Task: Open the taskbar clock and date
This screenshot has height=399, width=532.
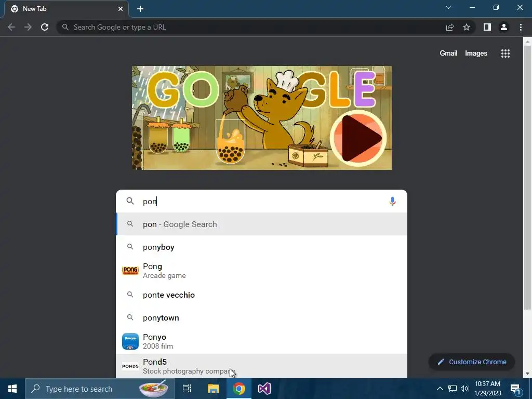Action: (487, 389)
